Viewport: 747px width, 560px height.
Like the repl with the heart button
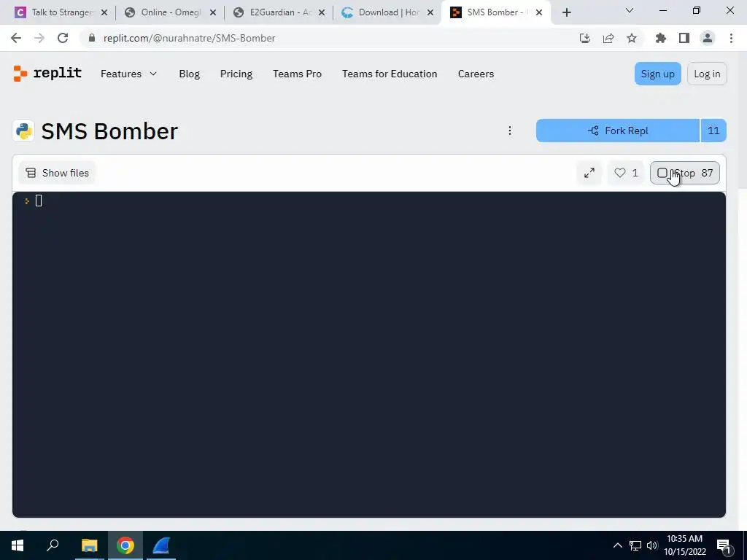coord(625,173)
